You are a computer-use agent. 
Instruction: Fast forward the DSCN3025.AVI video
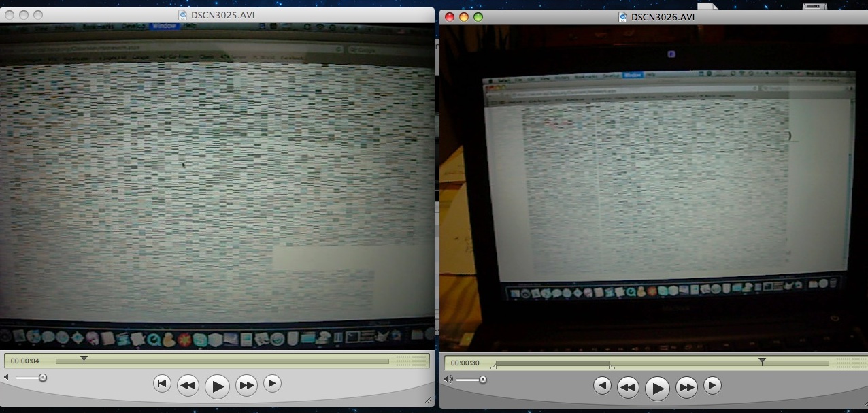[x=246, y=386]
